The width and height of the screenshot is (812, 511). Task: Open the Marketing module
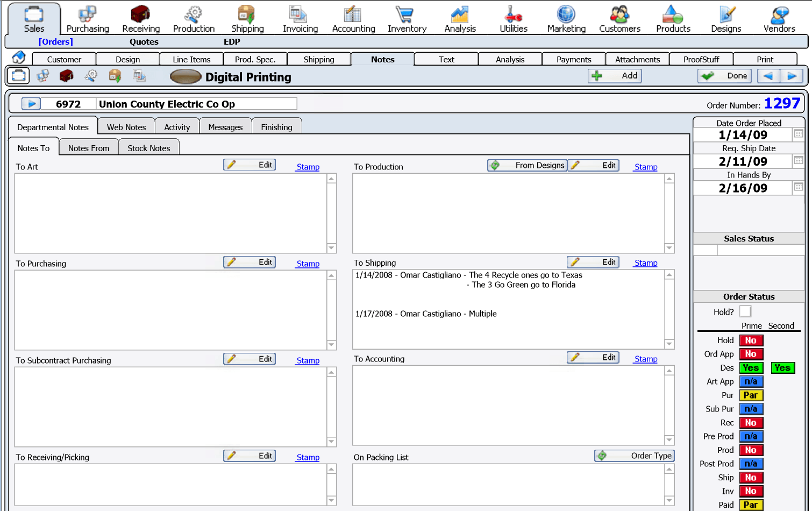566,19
